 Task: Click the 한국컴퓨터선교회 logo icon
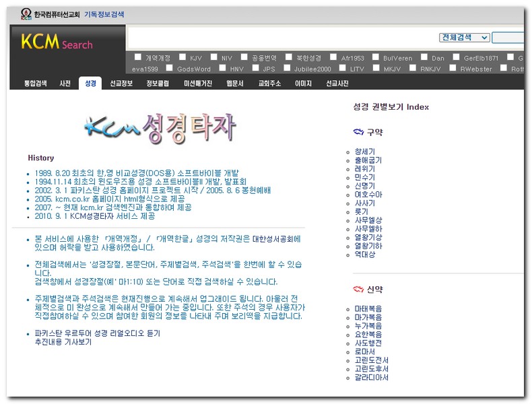coord(26,13)
